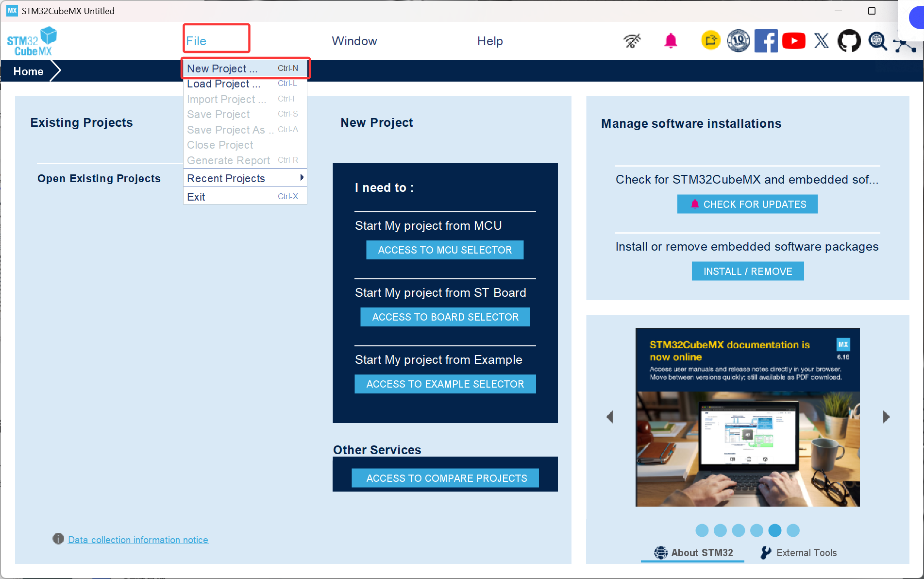This screenshot has height=579, width=924.
Task: Click 'Install or remove embedded software packages' text
Action: pyautogui.click(x=747, y=247)
